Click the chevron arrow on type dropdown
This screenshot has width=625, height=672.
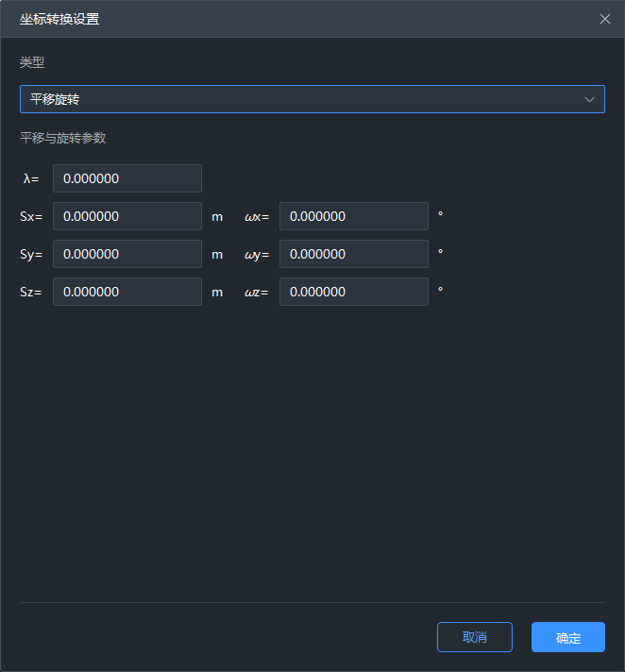click(590, 99)
